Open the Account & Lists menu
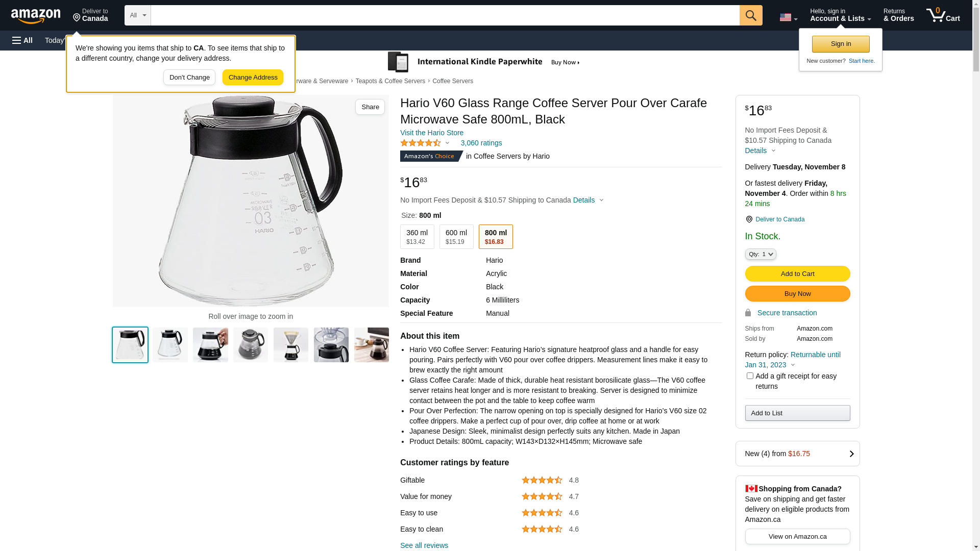 pos(840,15)
